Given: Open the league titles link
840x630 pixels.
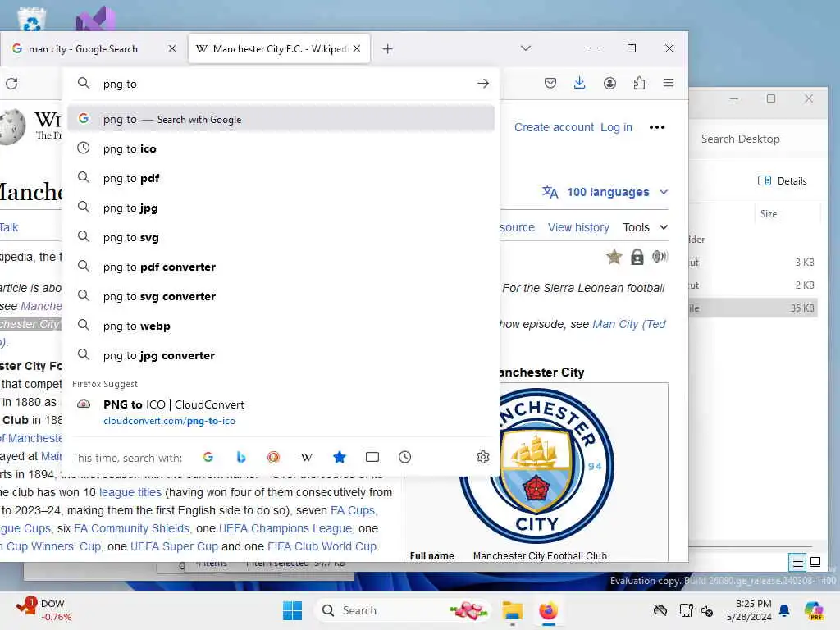Looking at the screenshot, I should point(130,492).
